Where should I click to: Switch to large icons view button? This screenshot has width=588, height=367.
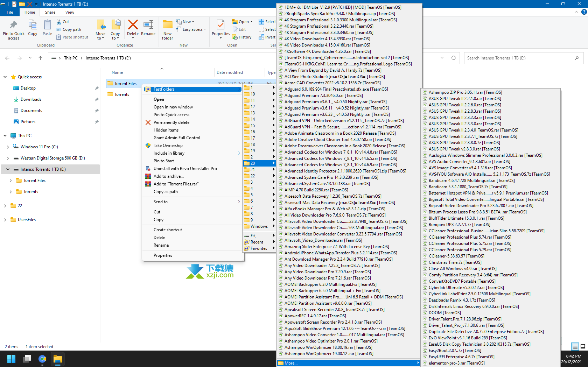coord(583,346)
